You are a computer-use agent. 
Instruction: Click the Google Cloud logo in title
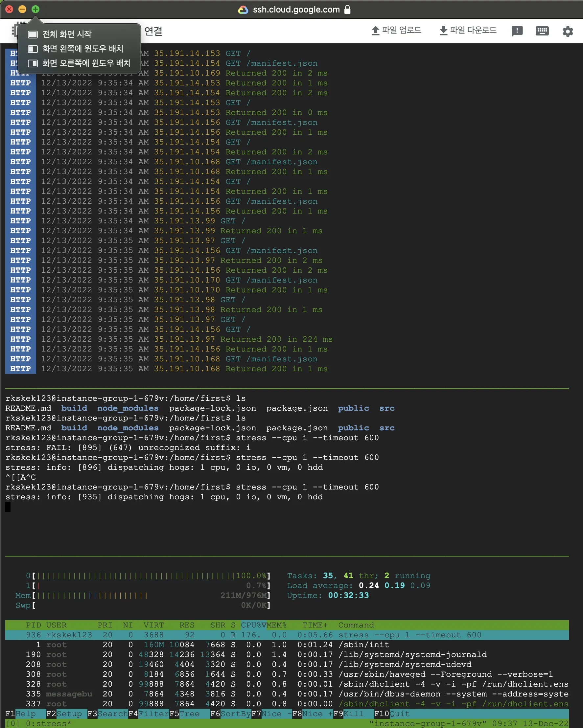243,10
